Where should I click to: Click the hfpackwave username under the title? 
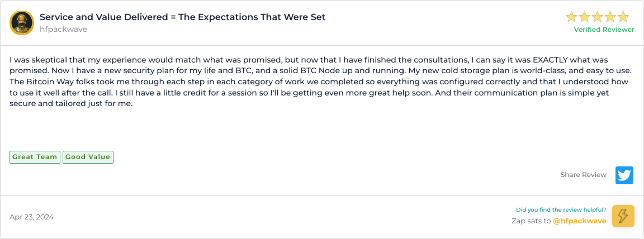pyautogui.click(x=63, y=30)
